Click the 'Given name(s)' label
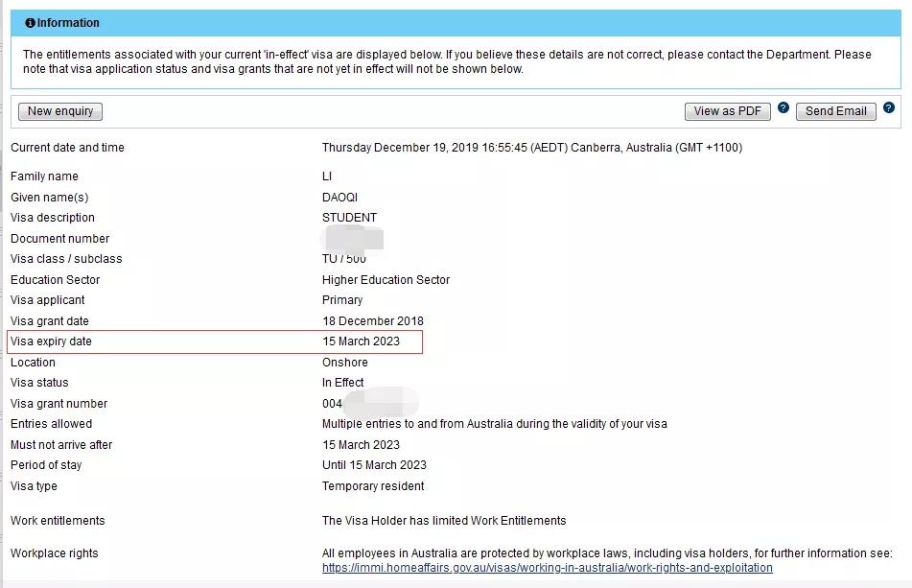 (x=50, y=198)
